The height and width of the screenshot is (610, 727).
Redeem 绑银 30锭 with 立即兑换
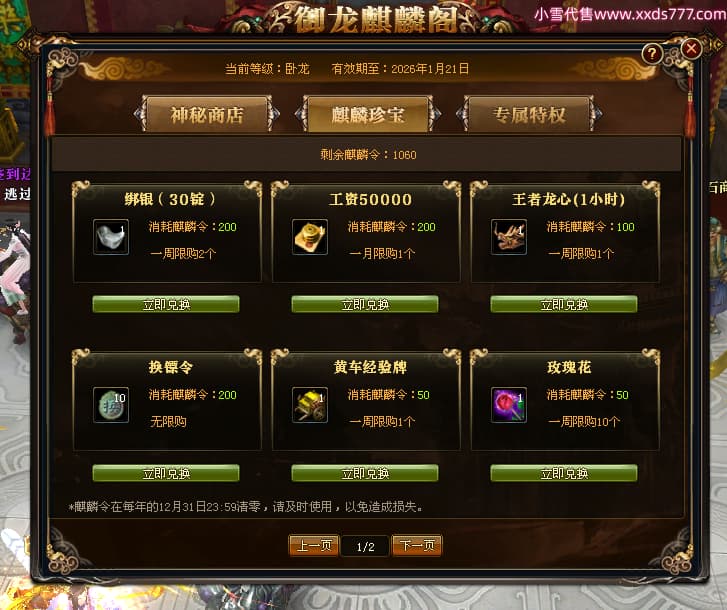(x=166, y=304)
